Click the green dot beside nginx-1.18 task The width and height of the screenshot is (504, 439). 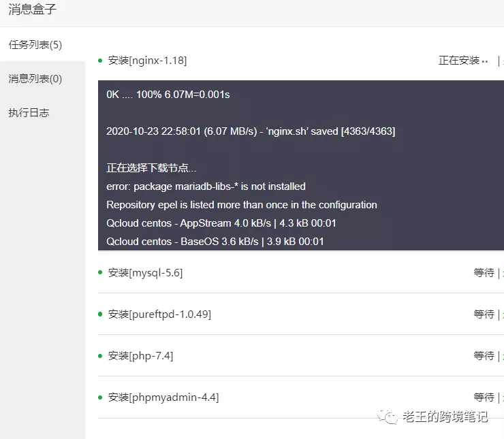pos(101,61)
